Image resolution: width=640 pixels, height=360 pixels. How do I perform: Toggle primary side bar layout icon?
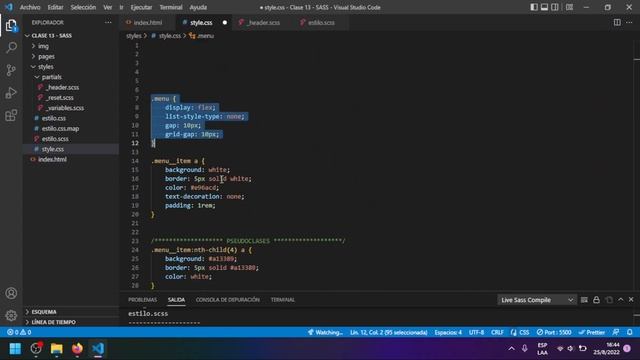click(534, 7)
